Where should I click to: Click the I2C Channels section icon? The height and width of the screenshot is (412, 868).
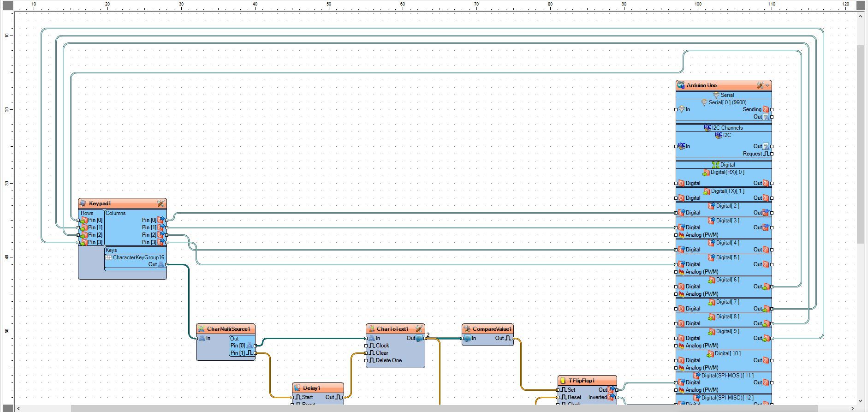(x=707, y=128)
